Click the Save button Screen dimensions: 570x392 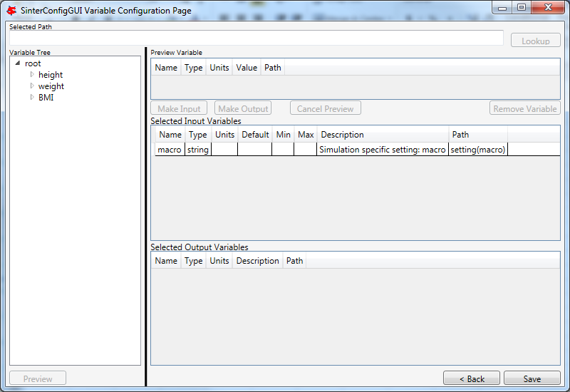pyautogui.click(x=532, y=378)
